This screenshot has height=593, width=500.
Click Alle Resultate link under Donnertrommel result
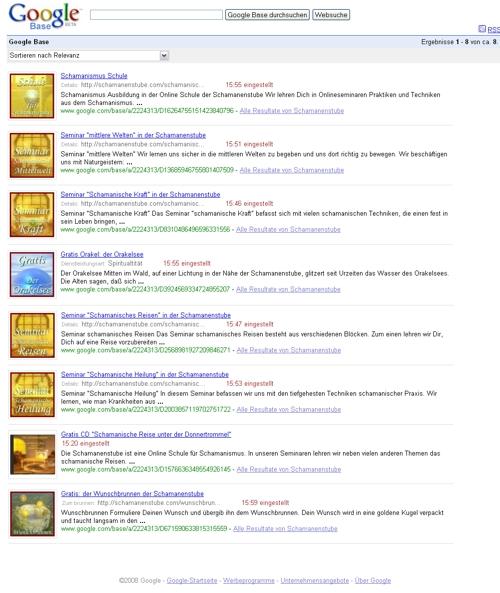tap(289, 469)
